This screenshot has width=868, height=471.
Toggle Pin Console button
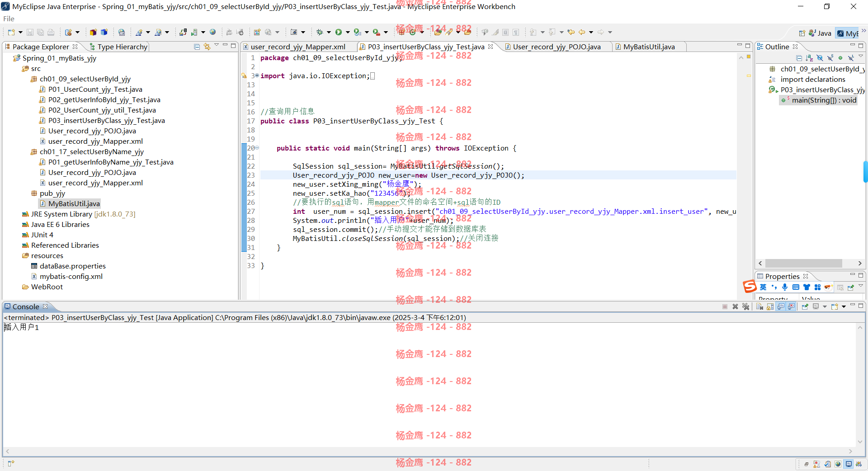805,306
